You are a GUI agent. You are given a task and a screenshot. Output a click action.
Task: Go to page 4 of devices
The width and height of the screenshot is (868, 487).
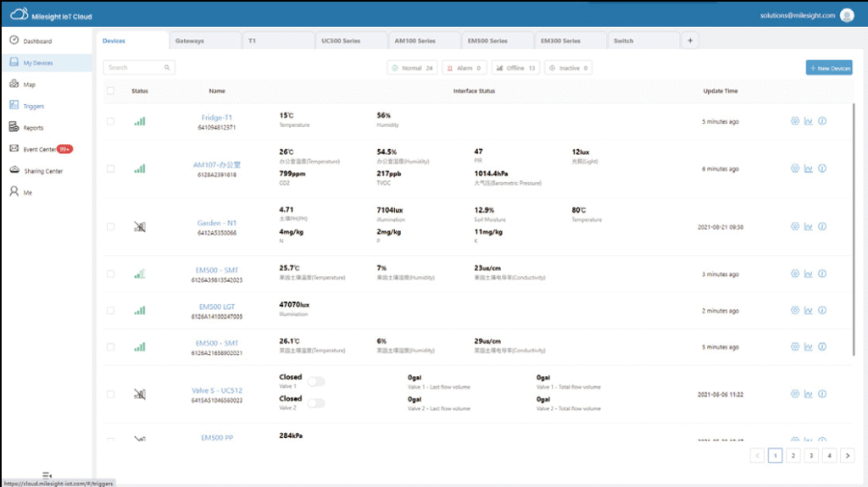(x=829, y=456)
